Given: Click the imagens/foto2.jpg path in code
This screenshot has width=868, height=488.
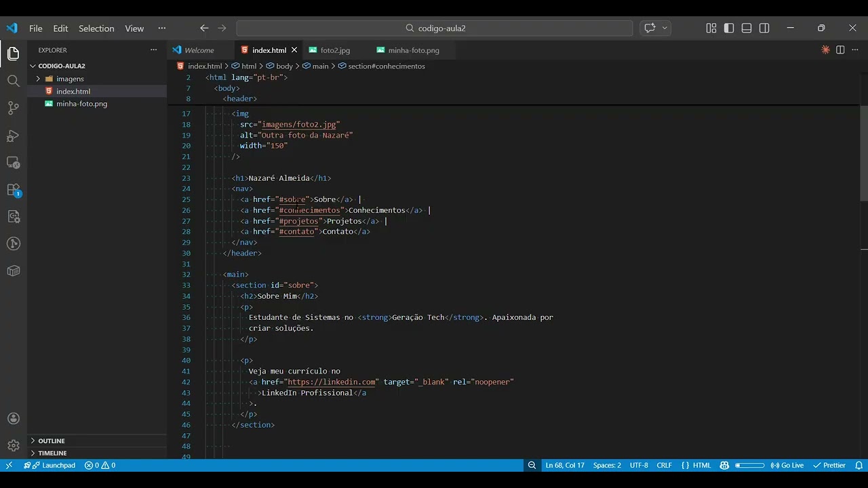Looking at the screenshot, I should pos(299,124).
